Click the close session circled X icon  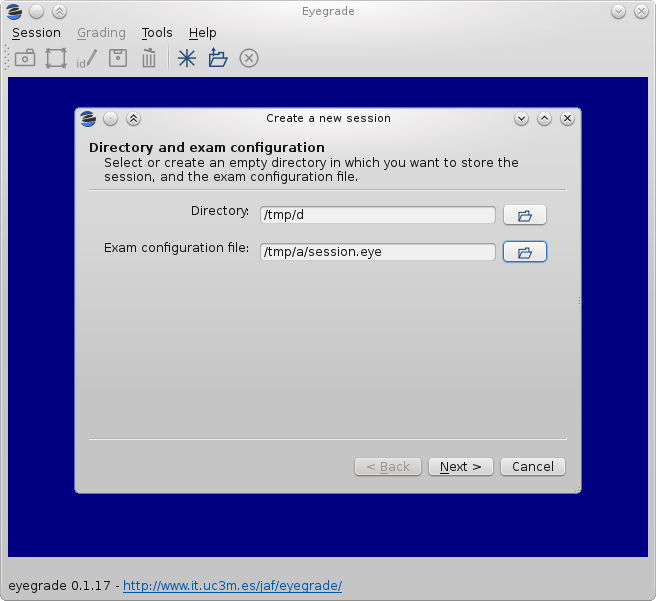[249, 58]
